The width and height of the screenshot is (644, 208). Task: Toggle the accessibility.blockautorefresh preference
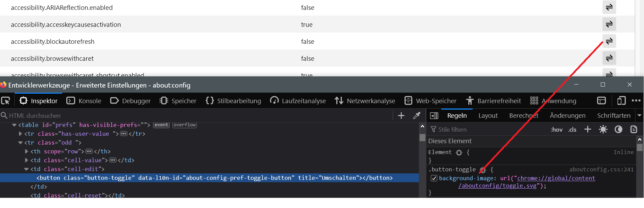609,41
